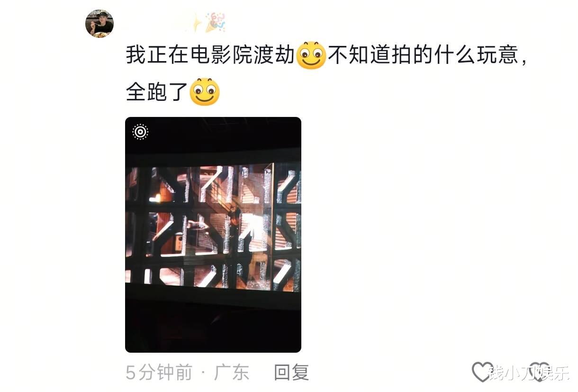
Task: Tap the 全跑了 text on the second line
Action: click(x=157, y=92)
